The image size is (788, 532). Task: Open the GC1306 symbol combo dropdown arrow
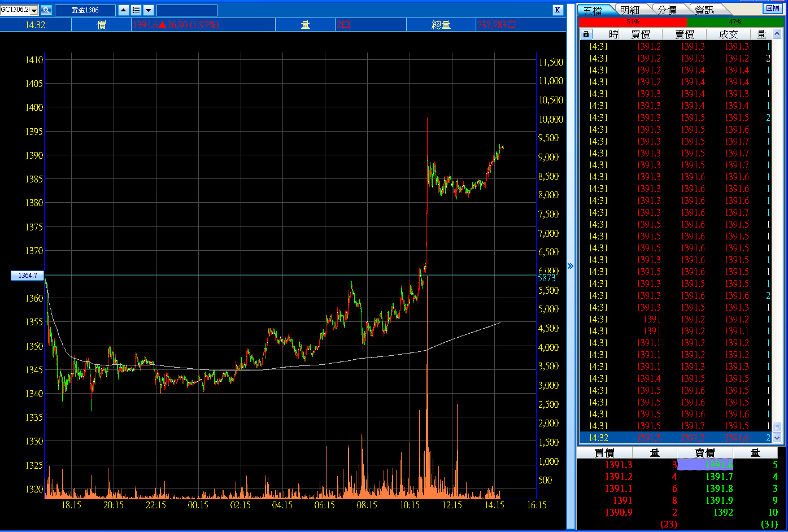34,10
